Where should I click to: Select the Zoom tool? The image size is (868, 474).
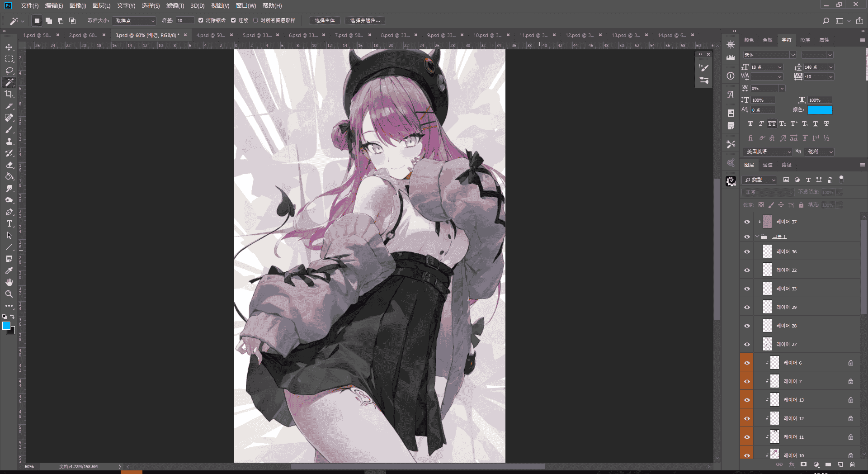click(x=9, y=294)
